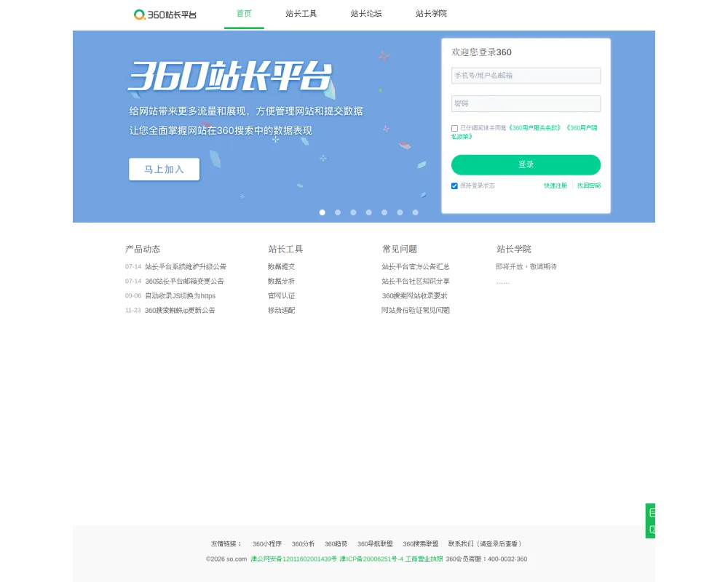
Task: Select the fourth carousel dot
Action: point(368,212)
